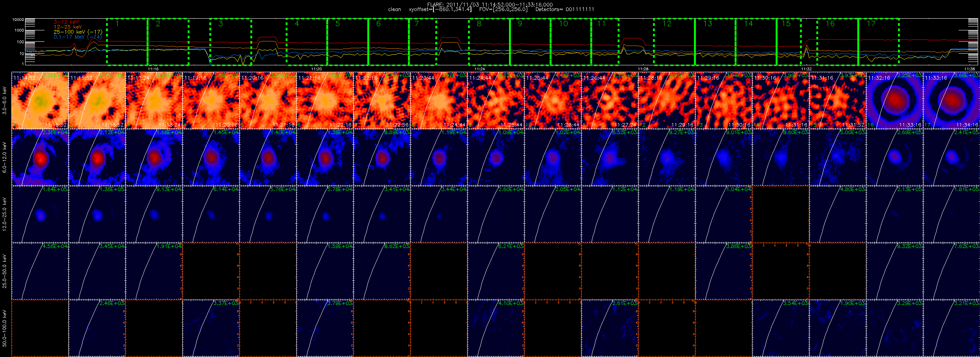The height and width of the screenshot is (357, 980).
Task: Click the '2.69E+05' peak value label
Action: coord(910,132)
